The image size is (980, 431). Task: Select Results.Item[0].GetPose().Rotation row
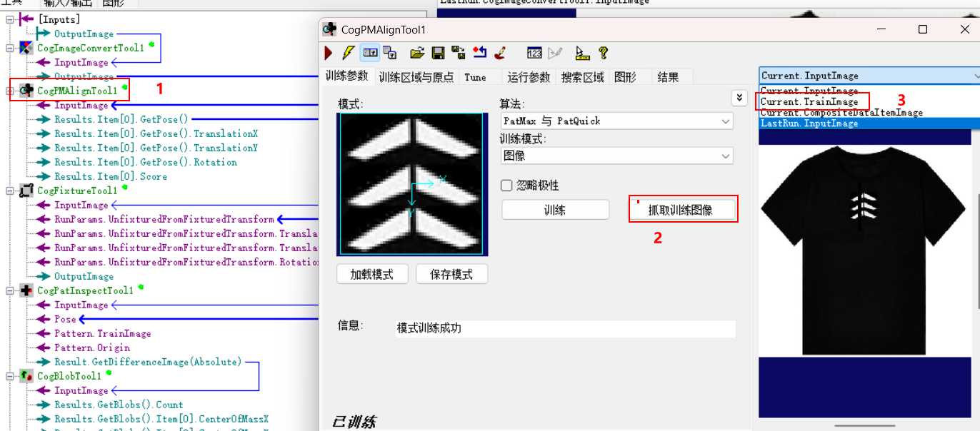pyautogui.click(x=146, y=162)
